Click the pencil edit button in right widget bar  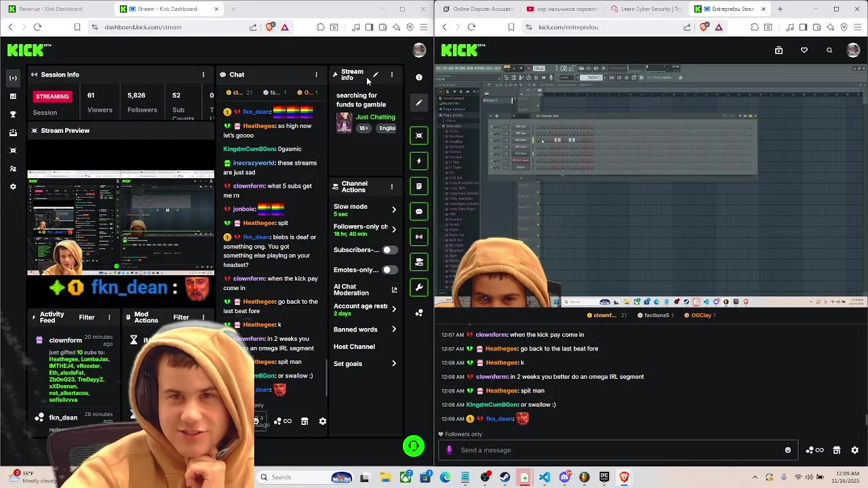click(x=419, y=103)
